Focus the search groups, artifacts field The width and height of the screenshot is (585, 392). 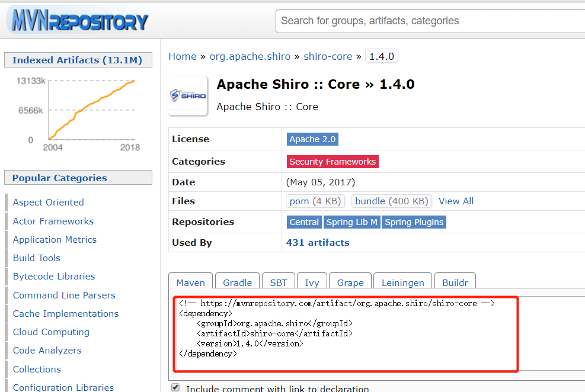(430, 21)
